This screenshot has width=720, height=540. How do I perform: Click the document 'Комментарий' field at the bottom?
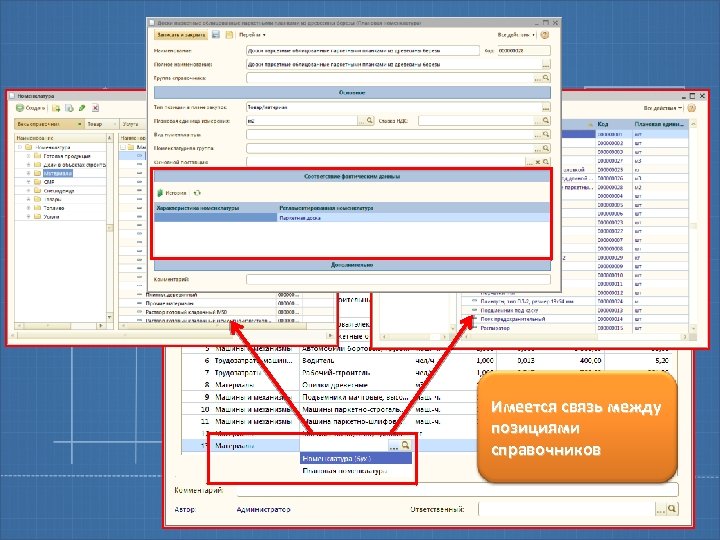click(457, 490)
